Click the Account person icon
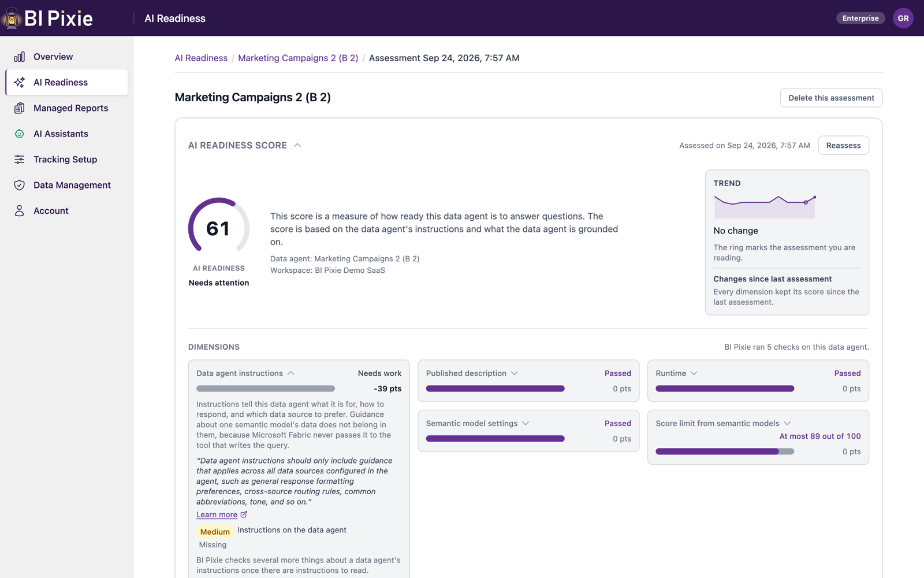This screenshot has width=924, height=578. click(20, 211)
